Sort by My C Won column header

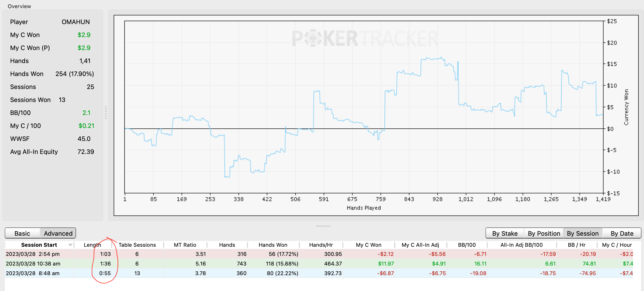coord(368,245)
